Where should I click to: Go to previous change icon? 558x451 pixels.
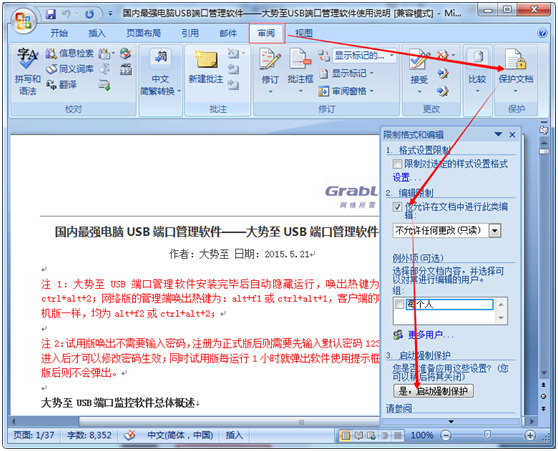443,73
